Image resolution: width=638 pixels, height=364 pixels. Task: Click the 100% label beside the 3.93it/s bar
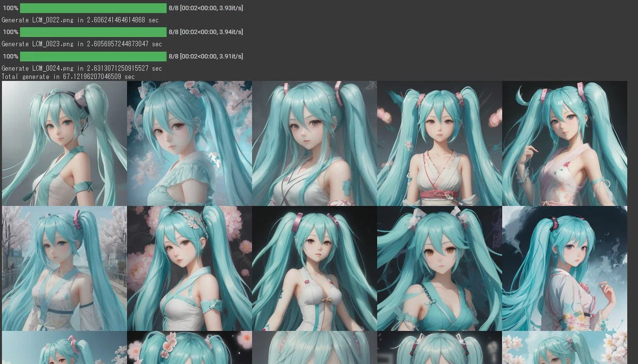pos(10,8)
